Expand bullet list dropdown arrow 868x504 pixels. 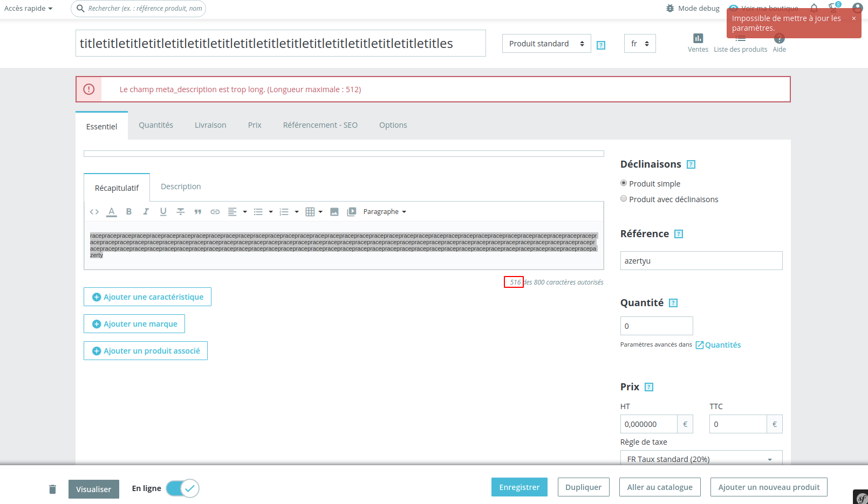tap(271, 212)
